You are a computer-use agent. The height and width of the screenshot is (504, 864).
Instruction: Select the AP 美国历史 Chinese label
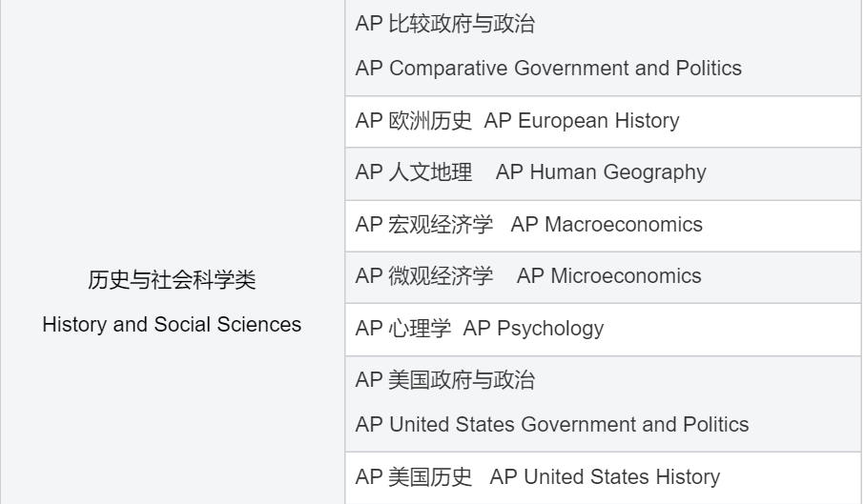tap(414, 477)
